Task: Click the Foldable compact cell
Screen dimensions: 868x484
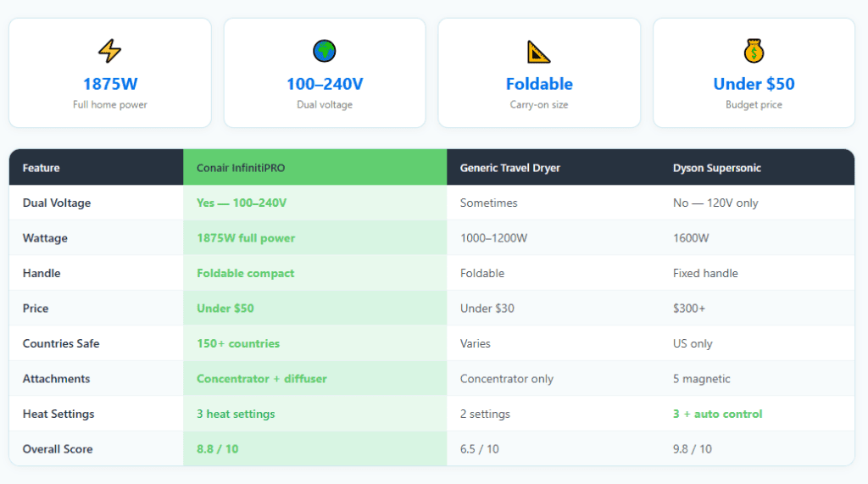Action: (315, 273)
